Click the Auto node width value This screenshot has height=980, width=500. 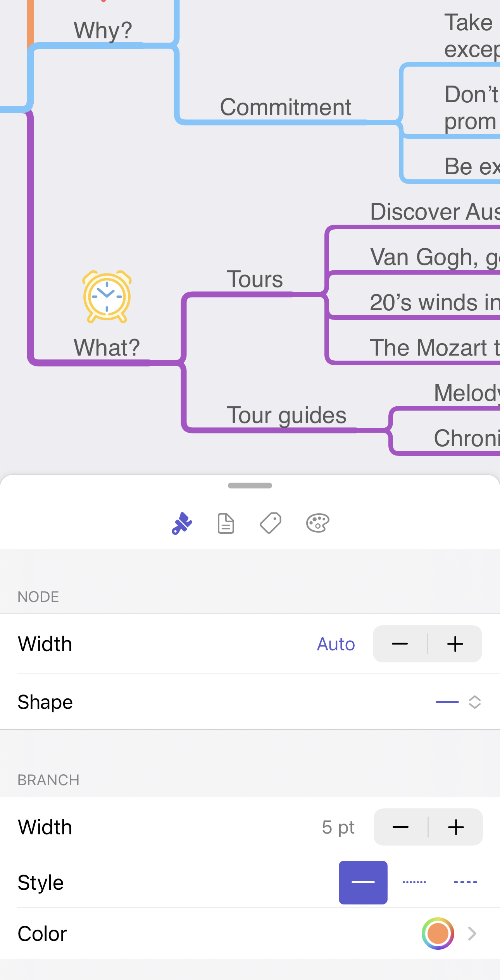336,644
